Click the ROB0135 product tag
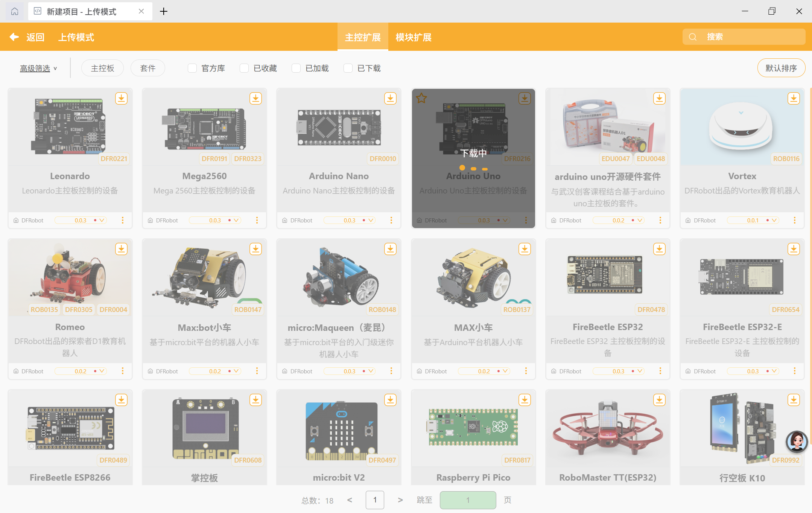 pyautogui.click(x=44, y=309)
